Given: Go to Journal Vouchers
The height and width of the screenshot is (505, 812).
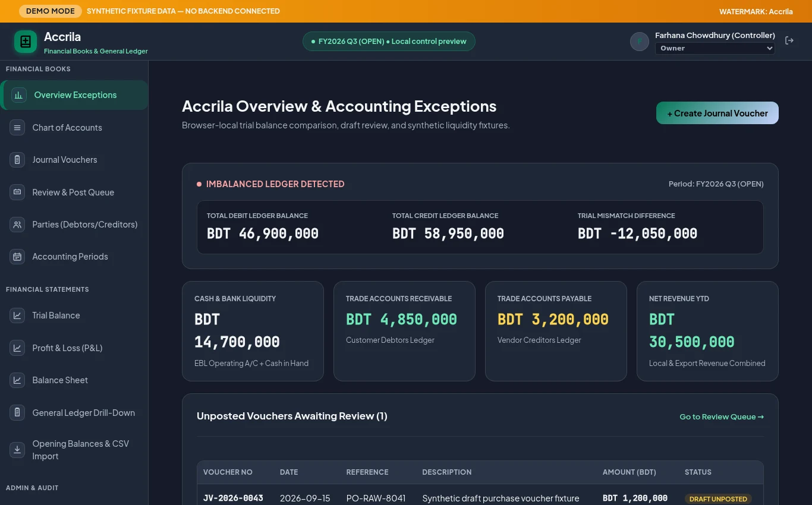Looking at the screenshot, I should [x=74, y=160].
